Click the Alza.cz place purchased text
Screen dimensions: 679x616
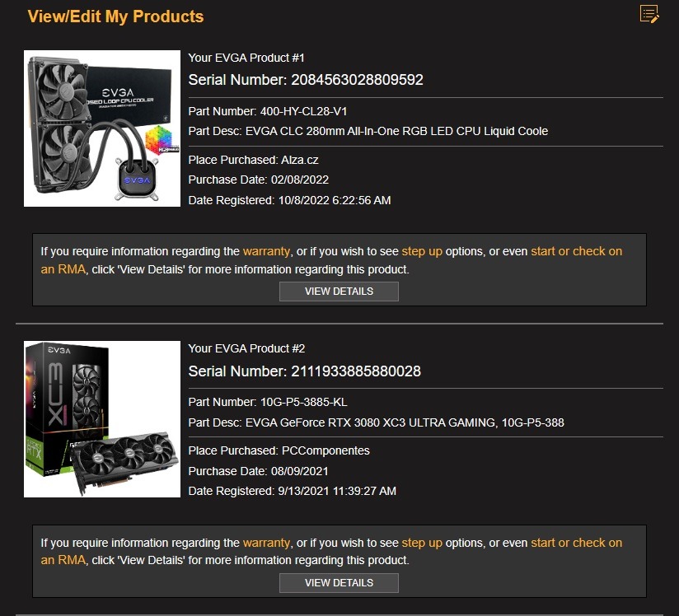(300, 160)
